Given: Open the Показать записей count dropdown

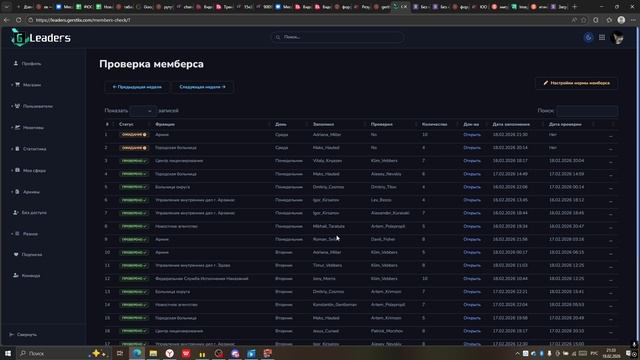Looking at the screenshot, I should coord(143,111).
